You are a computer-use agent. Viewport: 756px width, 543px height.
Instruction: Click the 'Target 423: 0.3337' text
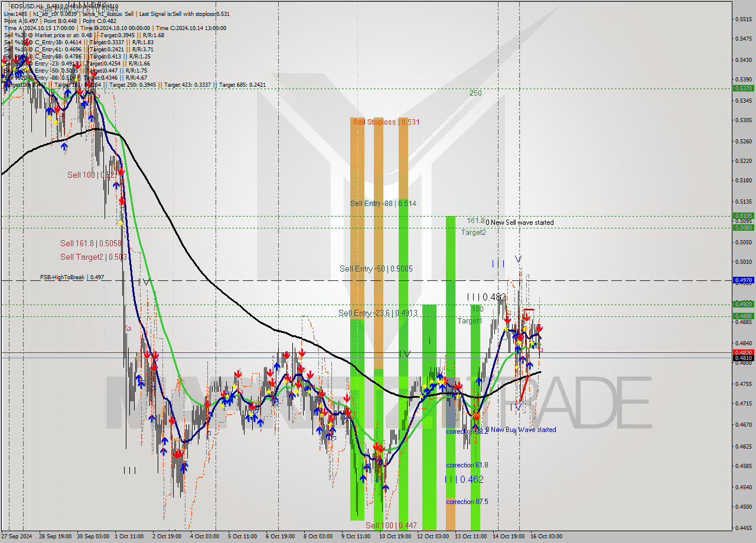coord(188,84)
